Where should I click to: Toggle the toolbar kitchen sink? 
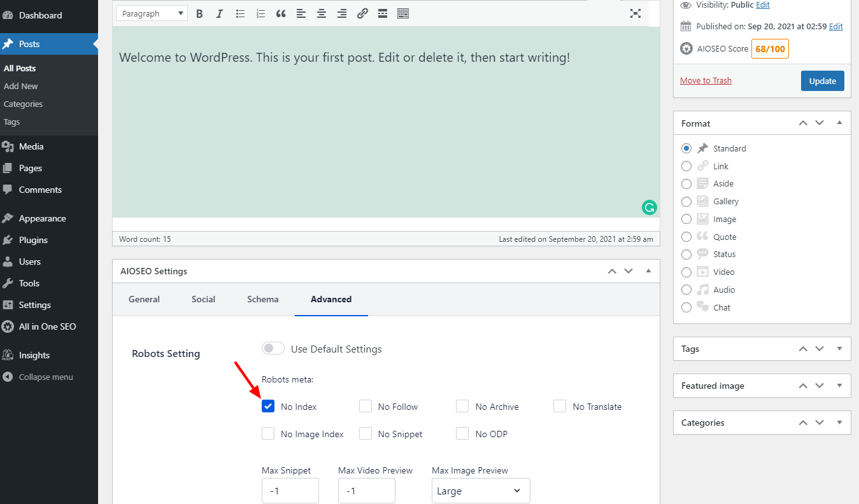[403, 13]
